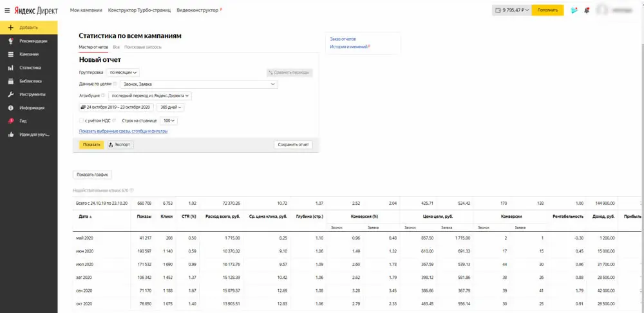Click the Яндекс Директ logo
This screenshot has height=313, width=644.
(x=36, y=10)
